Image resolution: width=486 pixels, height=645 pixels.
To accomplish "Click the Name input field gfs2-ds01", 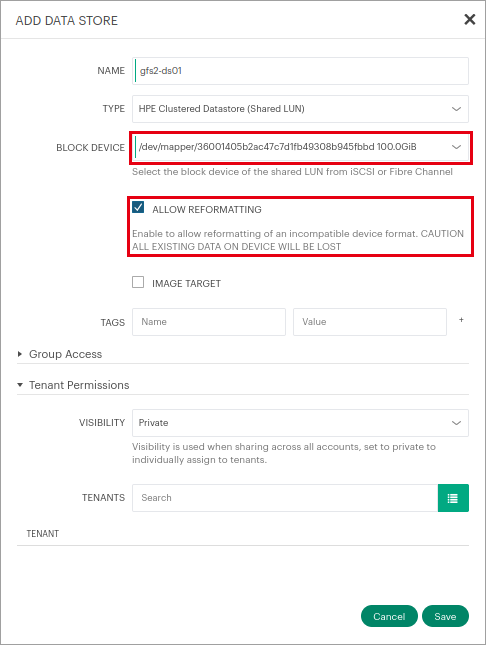I will pyautogui.click(x=300, y=71).
